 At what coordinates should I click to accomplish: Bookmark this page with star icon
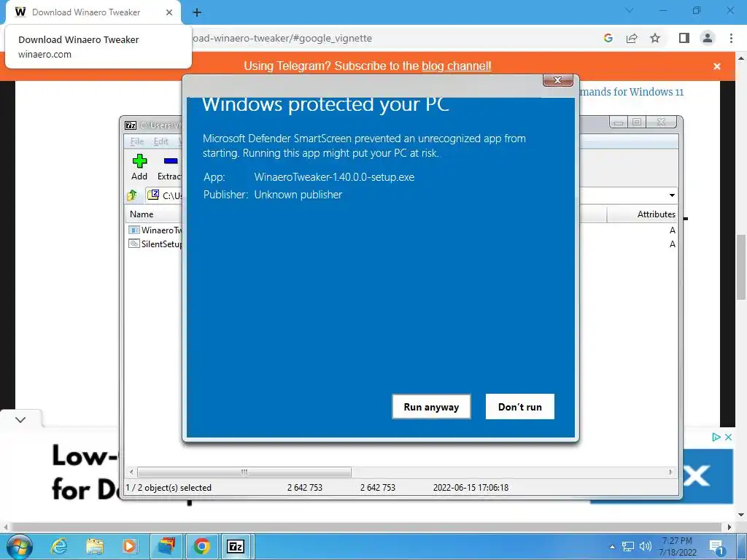(655, 38)
